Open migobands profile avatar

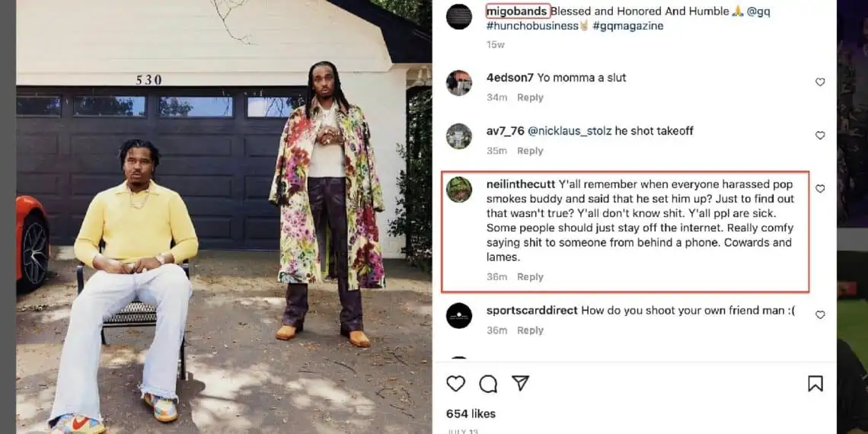(x=459, y=17)
